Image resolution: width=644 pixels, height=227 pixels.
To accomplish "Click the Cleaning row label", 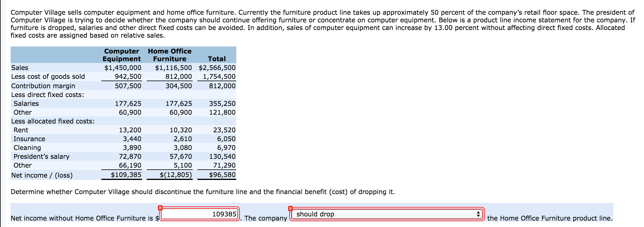I will click(x=27, y=148).
